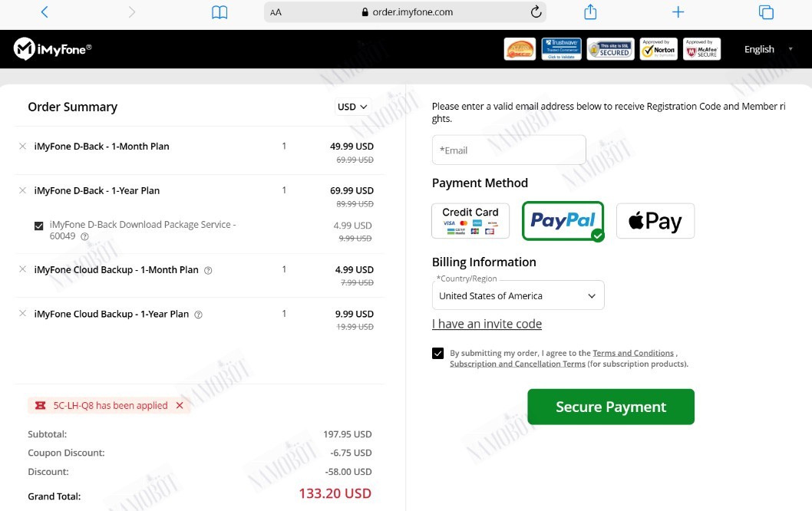This screenshot has width=812, height=511.
Task: Click '5C-LH-Q8 has been applied' coupon text
Action: [x=111, y=405]
